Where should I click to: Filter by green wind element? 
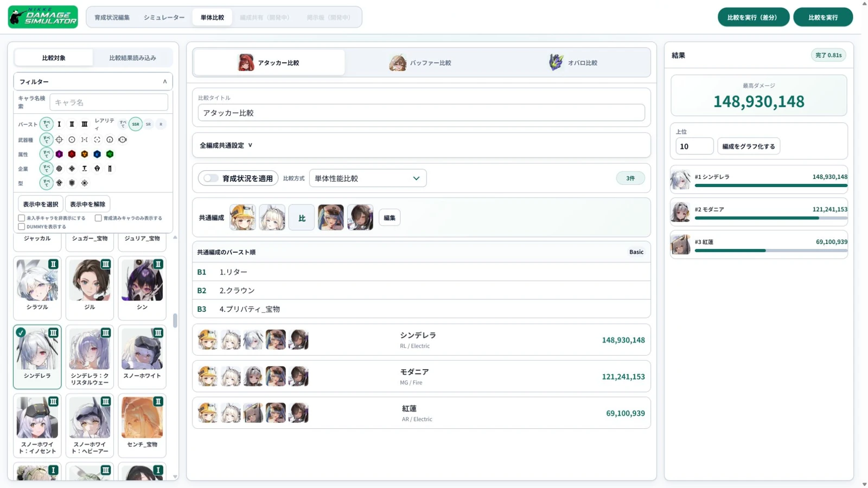point(110,155)
